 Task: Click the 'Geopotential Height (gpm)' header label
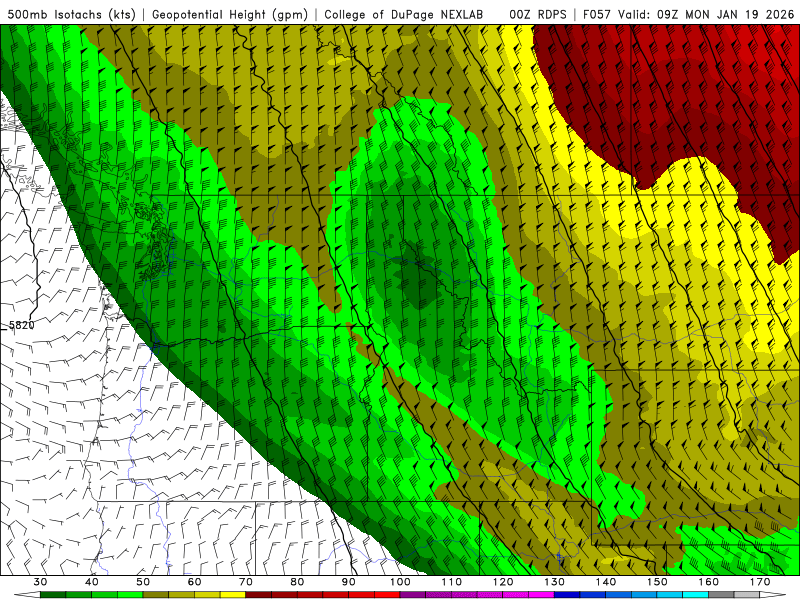(x=230, y=14)
